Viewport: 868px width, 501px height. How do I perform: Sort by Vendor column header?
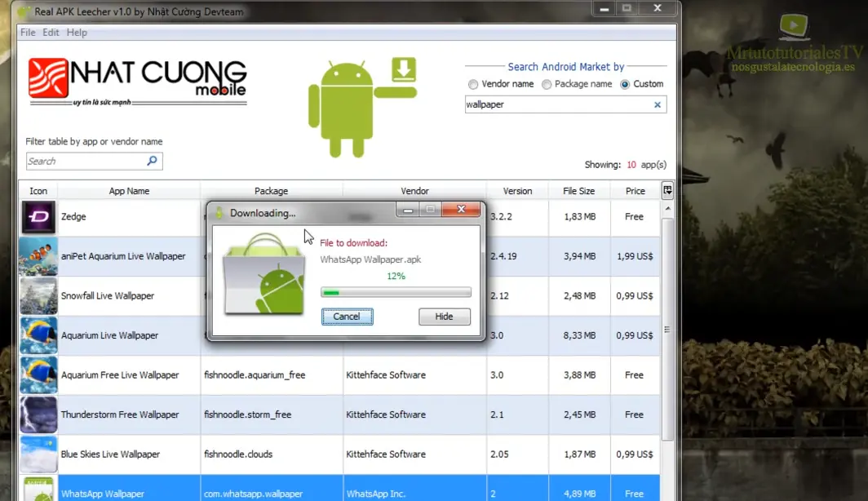coord(414,191)
